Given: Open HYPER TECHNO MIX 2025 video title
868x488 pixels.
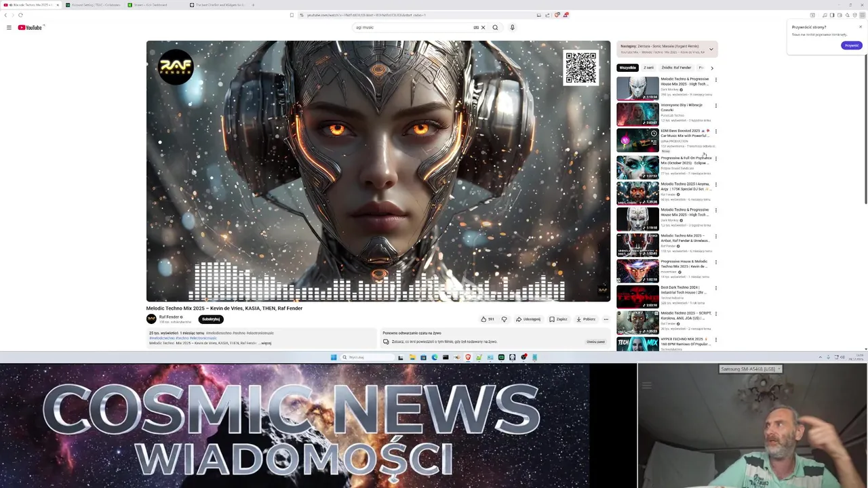Looking at the screenshot, I should tap(685, 342).
